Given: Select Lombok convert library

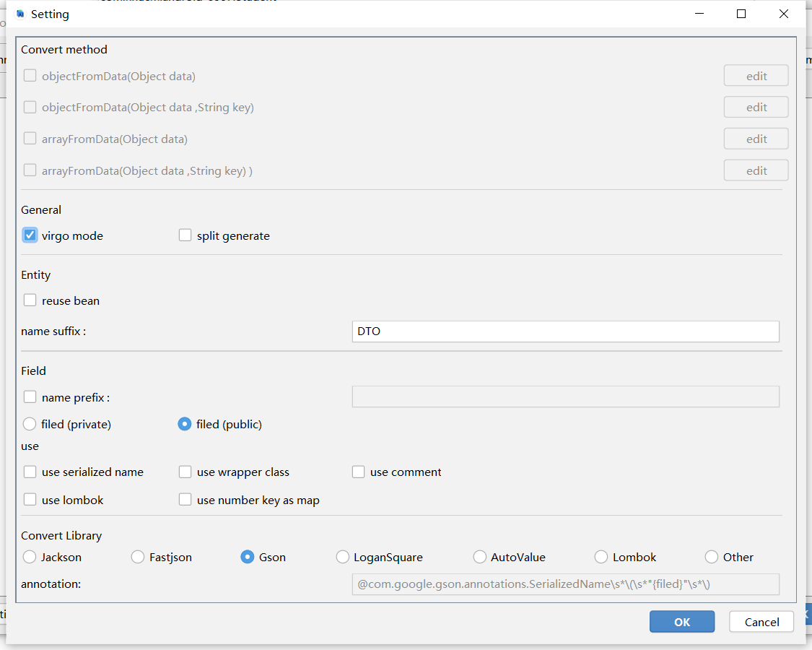Looking at the screenshot, I should [601, 557].
